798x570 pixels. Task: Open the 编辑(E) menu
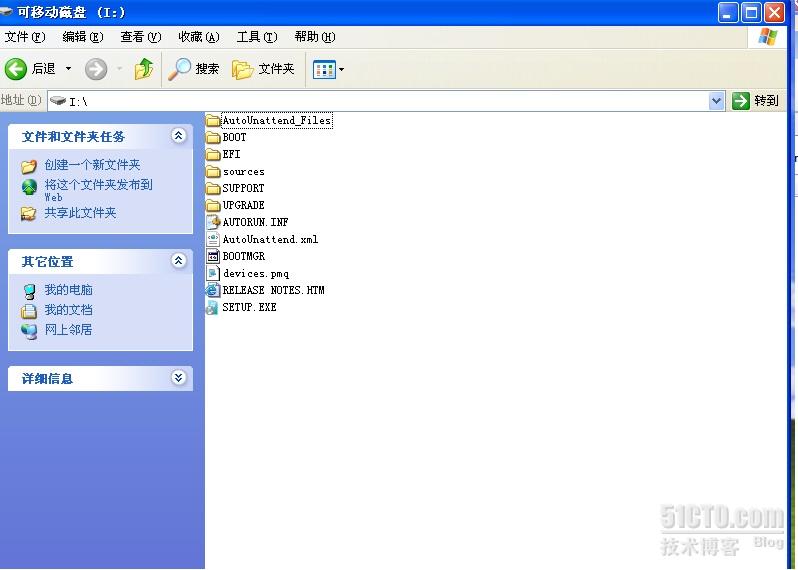82,37
